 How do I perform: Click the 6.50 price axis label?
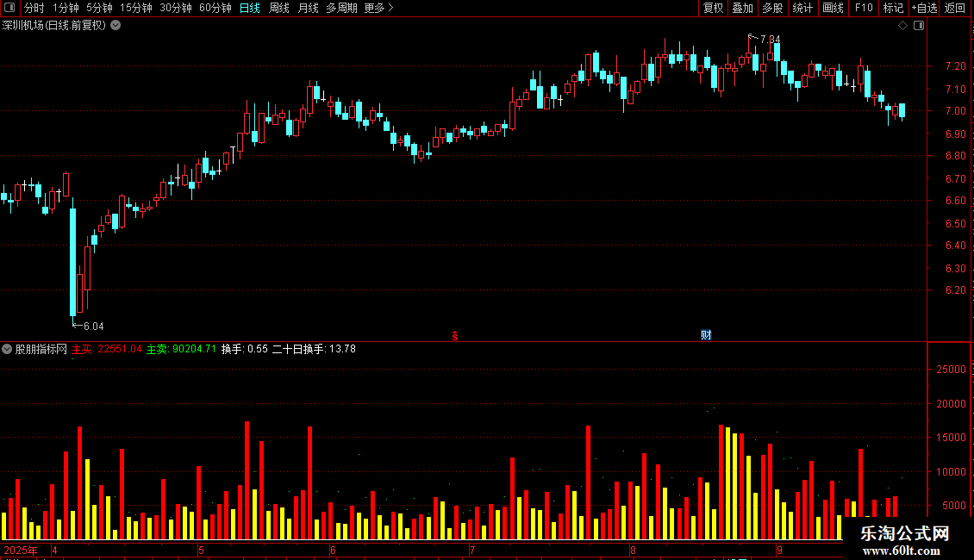956,223
